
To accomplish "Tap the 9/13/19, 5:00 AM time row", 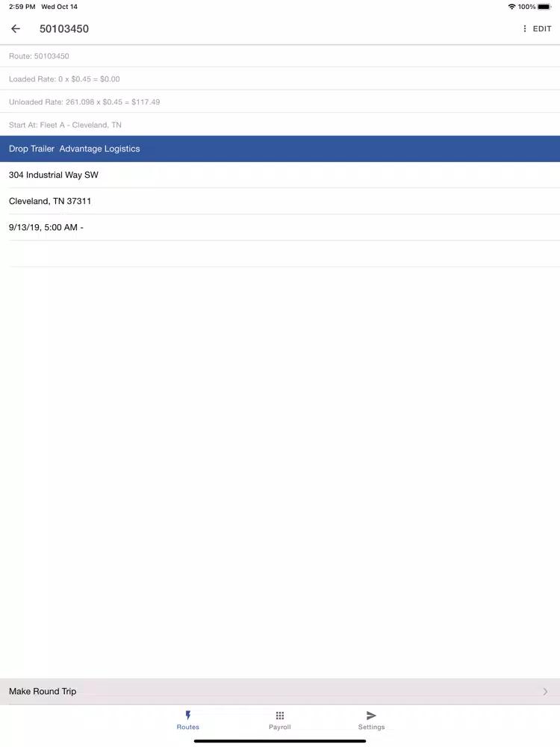I will click(x=280, y=227).
